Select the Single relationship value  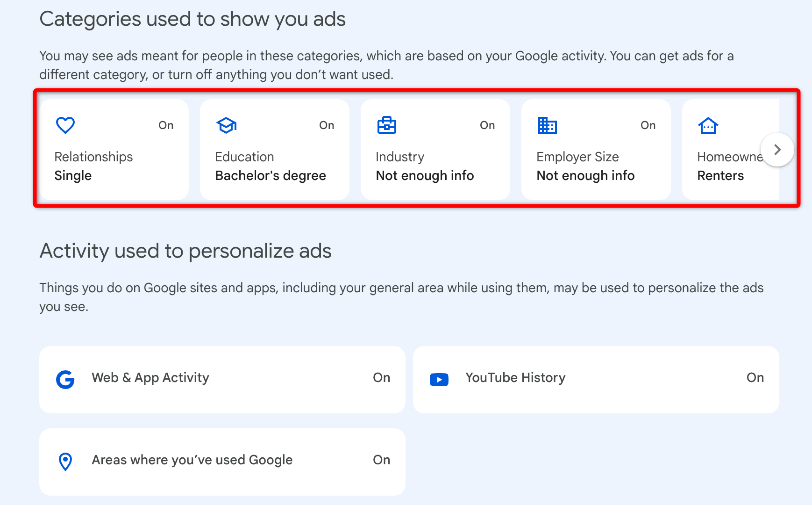73,176
